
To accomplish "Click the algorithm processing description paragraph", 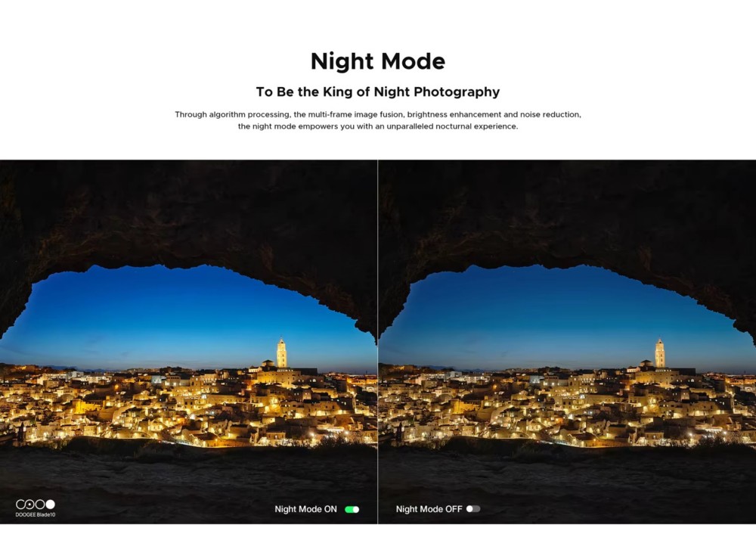I will (378, 120).
